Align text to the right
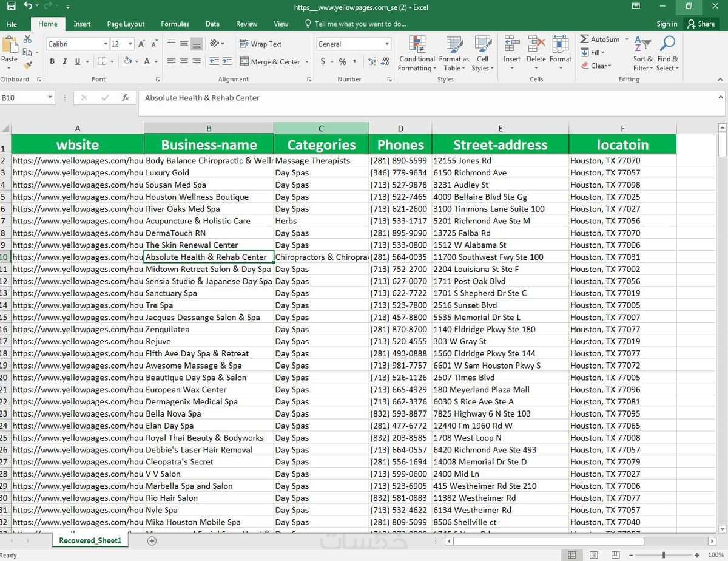Screen dimensions: 728x561 (x=197, y=61)
